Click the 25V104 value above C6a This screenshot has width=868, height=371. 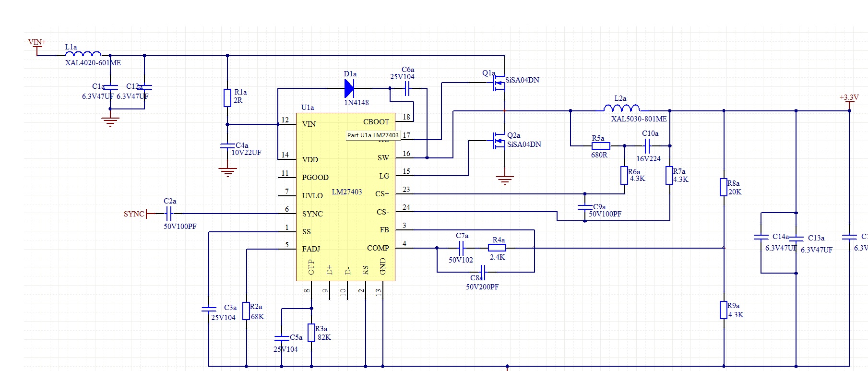click(402, 77)
